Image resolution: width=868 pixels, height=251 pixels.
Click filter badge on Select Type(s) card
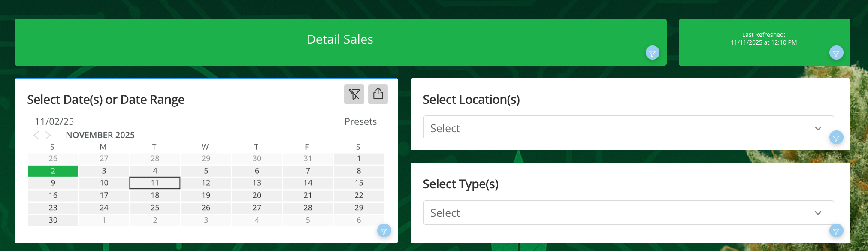(x=836, y=231)
